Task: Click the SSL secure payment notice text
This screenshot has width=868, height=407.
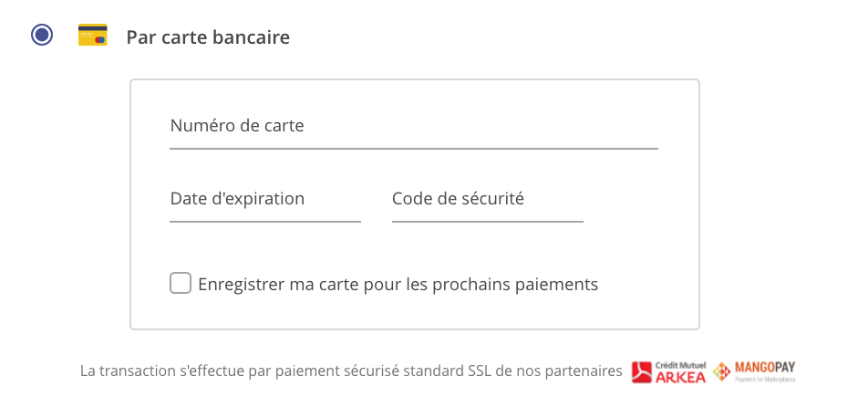Action: [x=351, y=371]
